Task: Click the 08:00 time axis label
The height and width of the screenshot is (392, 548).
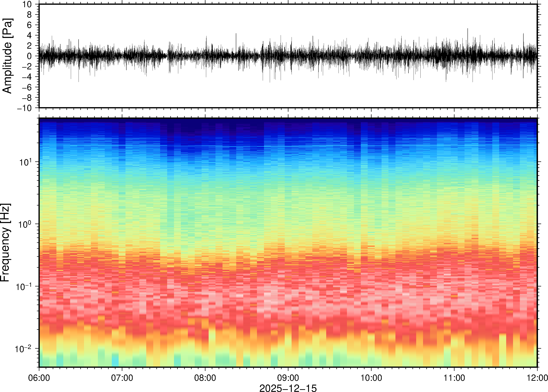Action: tap(205, 378)
